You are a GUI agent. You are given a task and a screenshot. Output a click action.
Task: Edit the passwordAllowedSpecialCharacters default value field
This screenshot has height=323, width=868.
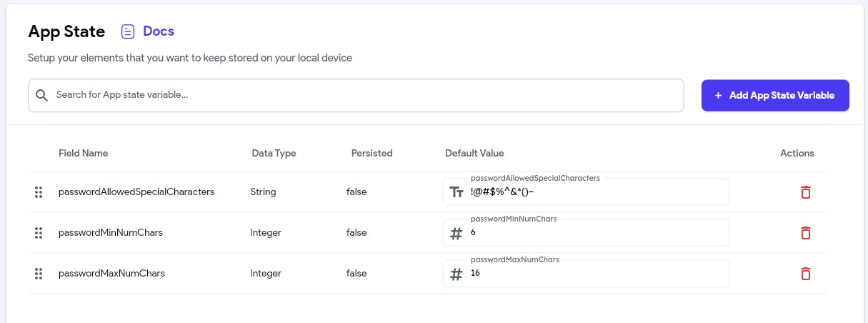point(586,192)
